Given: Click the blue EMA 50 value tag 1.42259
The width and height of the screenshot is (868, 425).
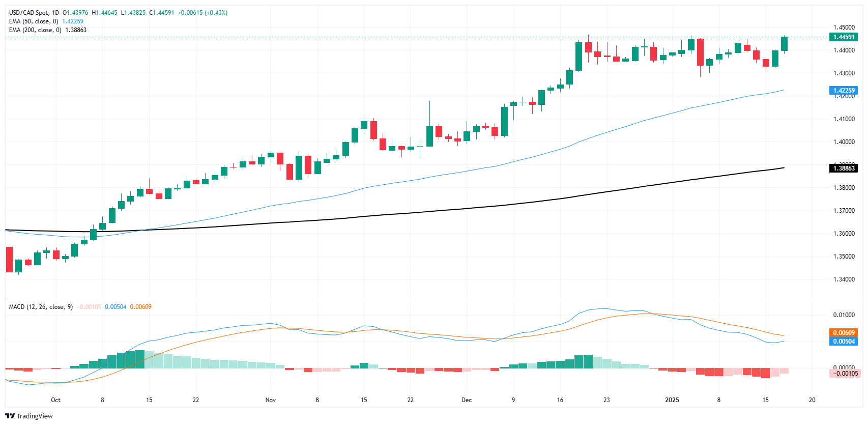Looking at the screenshot, I should click(843, 91).
